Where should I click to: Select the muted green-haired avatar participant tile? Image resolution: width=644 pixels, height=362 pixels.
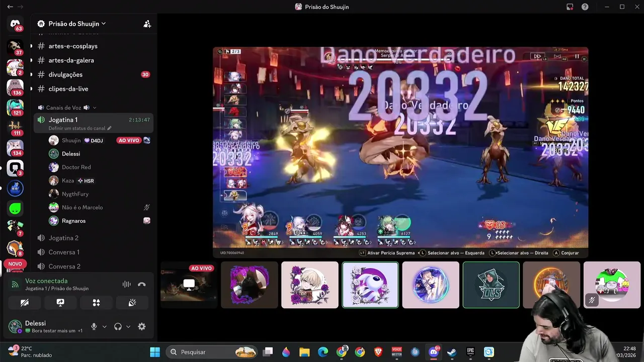[x=612, y=285]
